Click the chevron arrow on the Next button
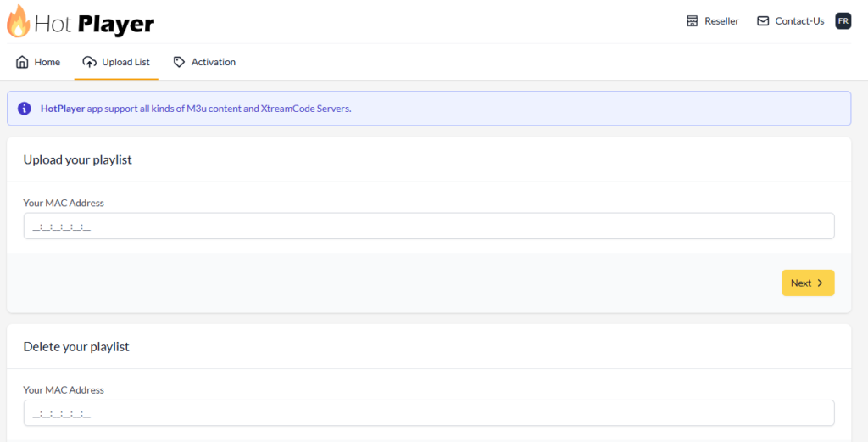The image size is (868, 442). (x=820, y=283)
